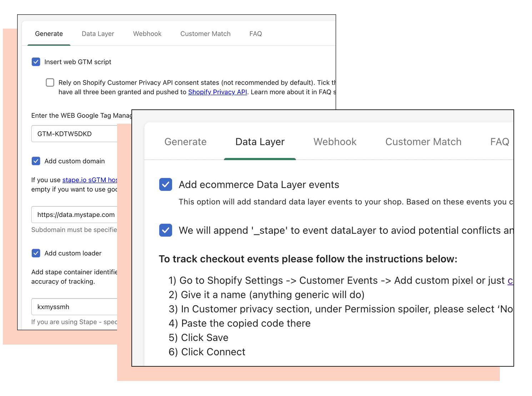The height and width of the screenshot is (396, 532).
Task: Click kxmyssmh container identifier field
Action: point(74,307)
